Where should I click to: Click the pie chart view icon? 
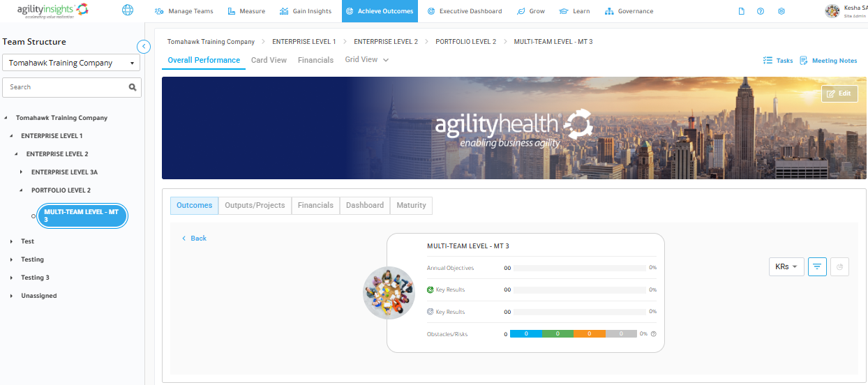click(x=840, y=266)
